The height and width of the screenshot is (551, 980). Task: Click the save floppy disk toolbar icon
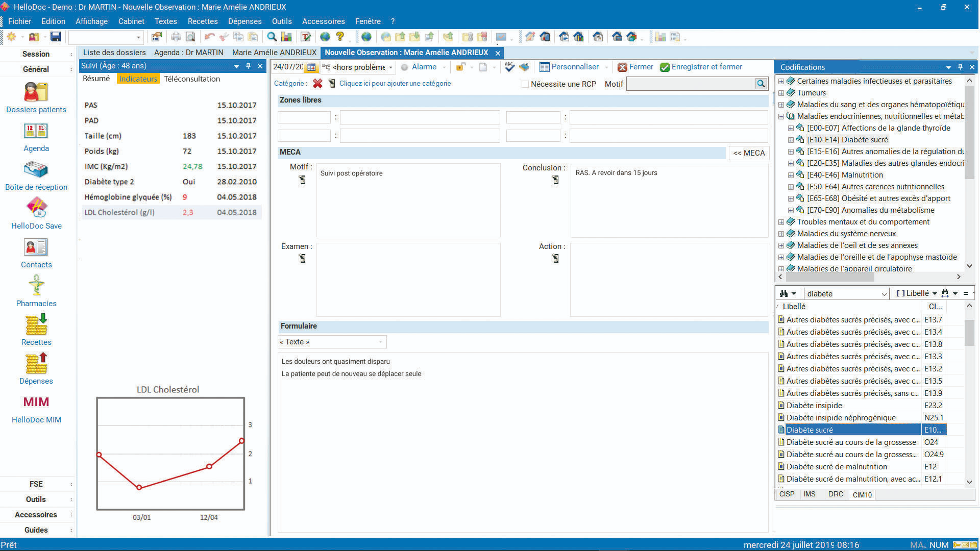[x=56, y=37]
